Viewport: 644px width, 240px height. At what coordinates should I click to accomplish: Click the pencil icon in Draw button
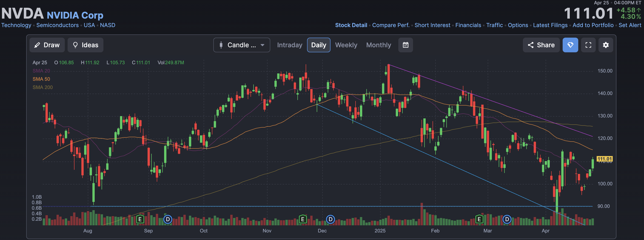(x=37, y=45)
